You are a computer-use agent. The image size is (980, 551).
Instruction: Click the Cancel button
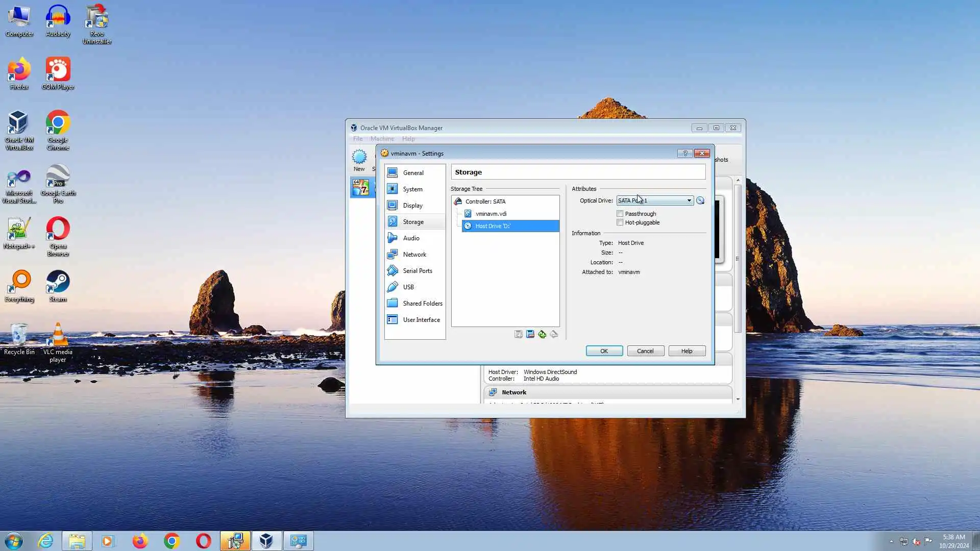(645, 351)
